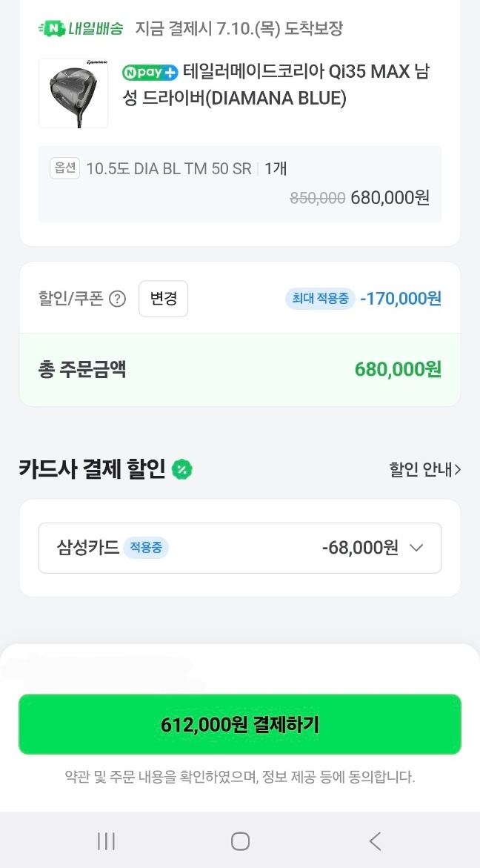The width and height of the screenshot is (480, 868).
Task: Open the 삼성카드 -68,000원 selection box
Action: pos(239,548)
